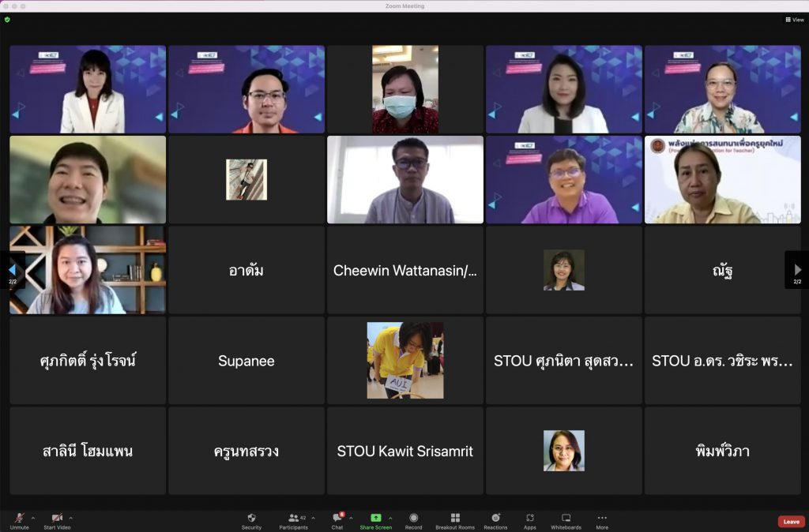Expand the arrow next to Participants
The height and width of the screenshot is (532, 809).
pos(313,518)
